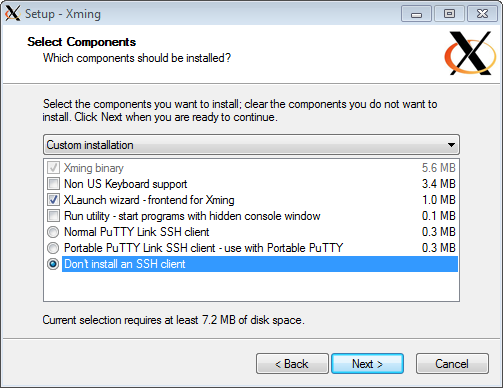This screenshot has height=388, width=503.
Task: Open the Custom installation dropdown
Action: 251,145
